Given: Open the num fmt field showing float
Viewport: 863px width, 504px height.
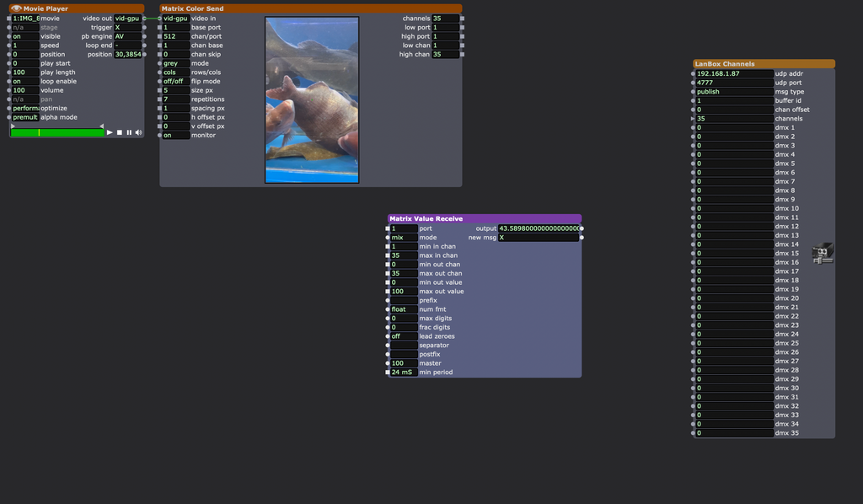Looking at the screenshot, I should [404, 309].
